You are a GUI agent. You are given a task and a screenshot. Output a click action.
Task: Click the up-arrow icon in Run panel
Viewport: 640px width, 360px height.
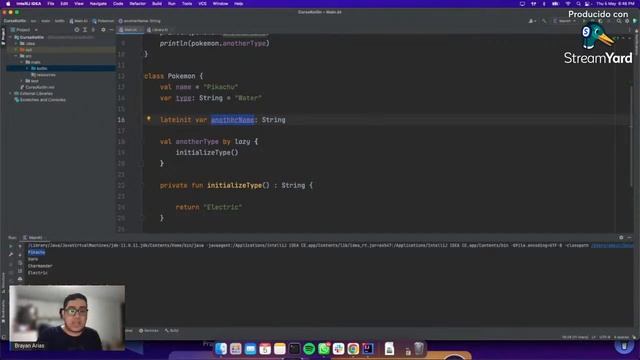(x=20, y=246)
